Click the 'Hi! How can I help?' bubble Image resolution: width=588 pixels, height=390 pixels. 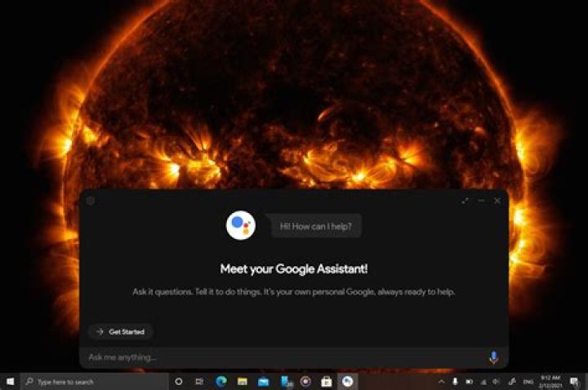pyautogui.click(x=316, y=226)
